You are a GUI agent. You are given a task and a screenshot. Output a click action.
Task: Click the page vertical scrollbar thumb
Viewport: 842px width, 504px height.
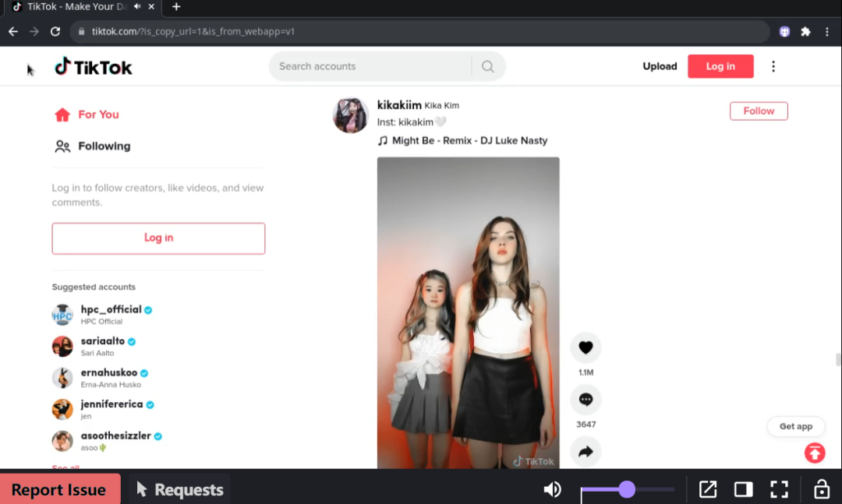pyautogui.click(x=837, y=359)
